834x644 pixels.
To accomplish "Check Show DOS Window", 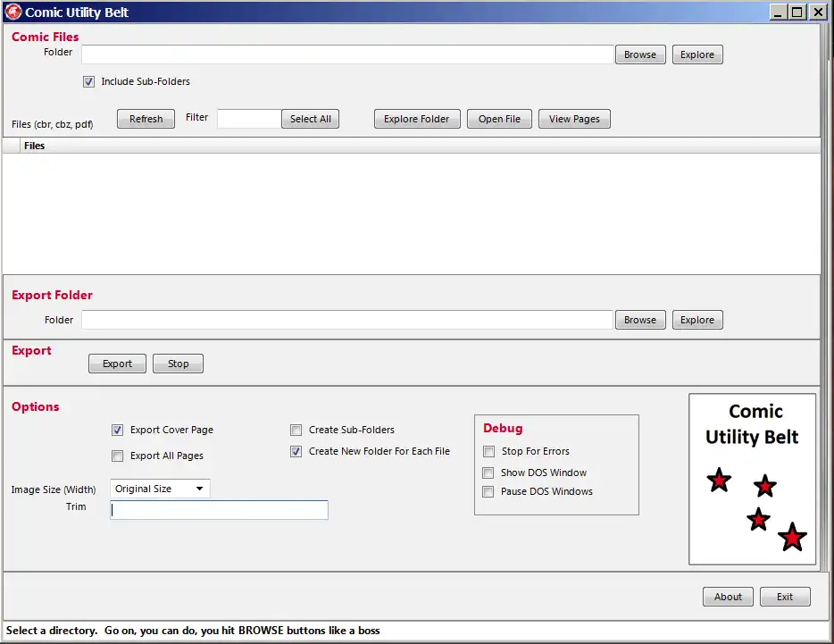I will [488, 473].
